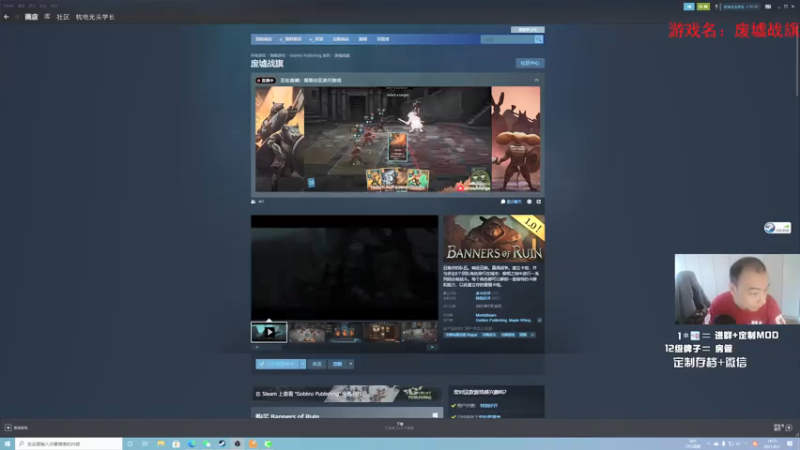Open the profile tab after 社区
The width and height of the screenshot is (800, 450).
pos(95,17)
